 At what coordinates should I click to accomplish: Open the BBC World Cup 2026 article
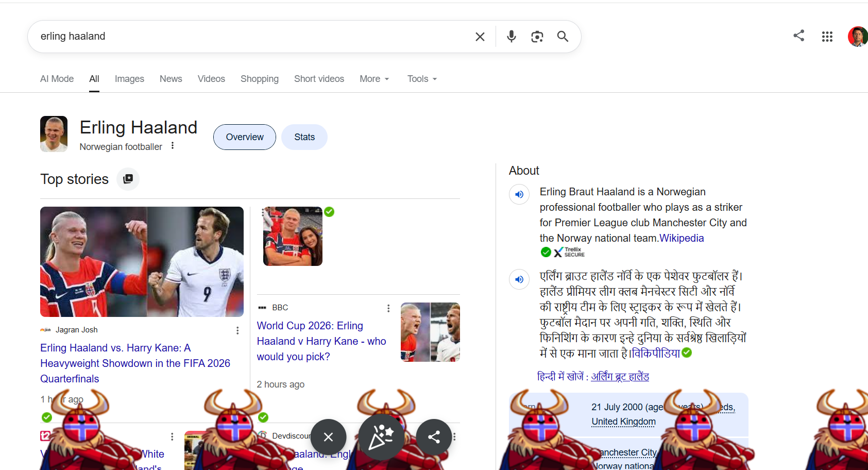pyautogui.click(x=321, y=341)
